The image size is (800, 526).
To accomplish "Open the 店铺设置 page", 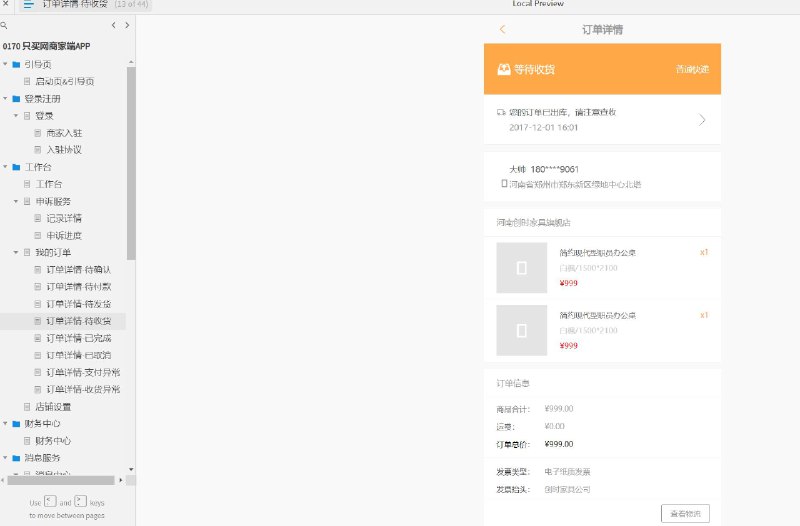I will click(x=54, y=407).
